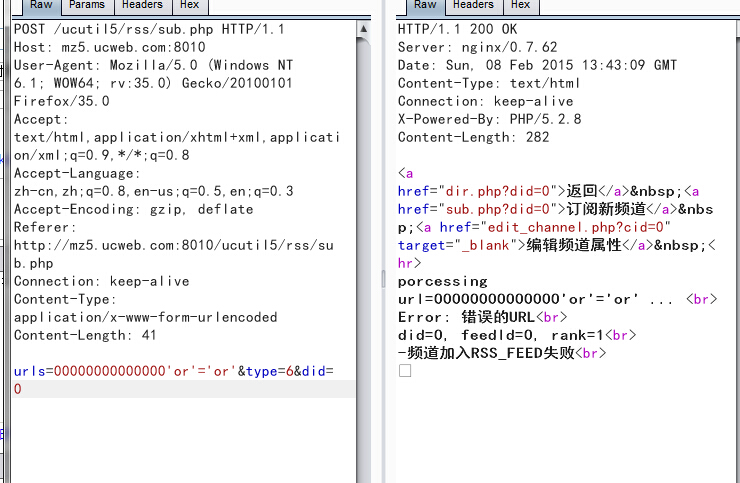
Task: Click the Host: mz5.ucweb.com:8010 header
Action: 109,47
